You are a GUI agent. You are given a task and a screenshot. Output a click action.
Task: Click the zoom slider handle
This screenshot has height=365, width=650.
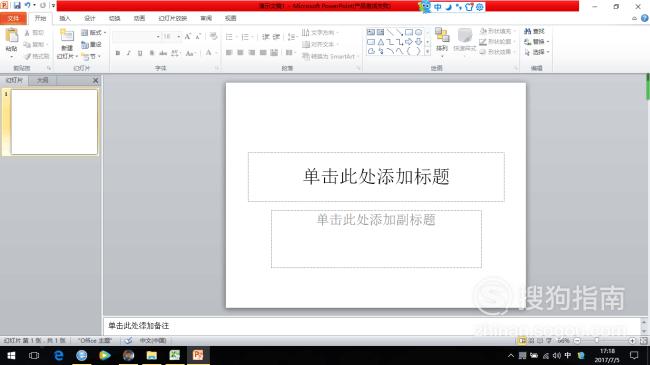click(x=597, y=341)
